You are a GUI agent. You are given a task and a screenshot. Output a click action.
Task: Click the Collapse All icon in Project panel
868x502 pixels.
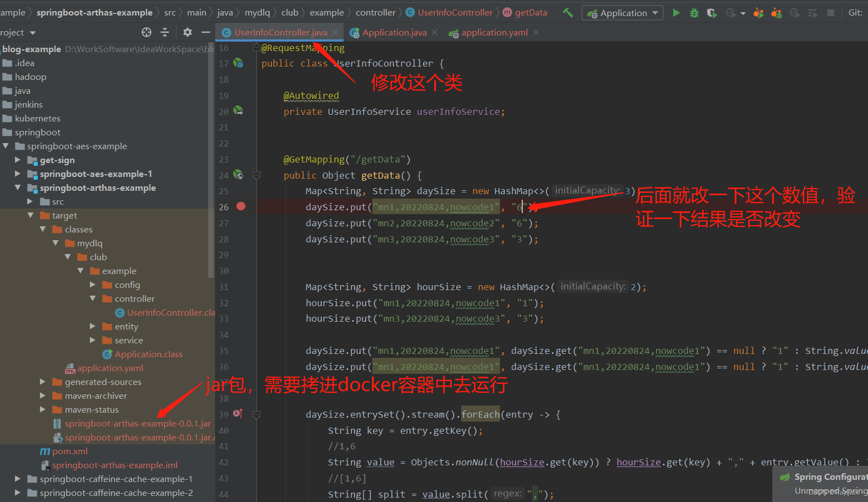click(165, 32)
